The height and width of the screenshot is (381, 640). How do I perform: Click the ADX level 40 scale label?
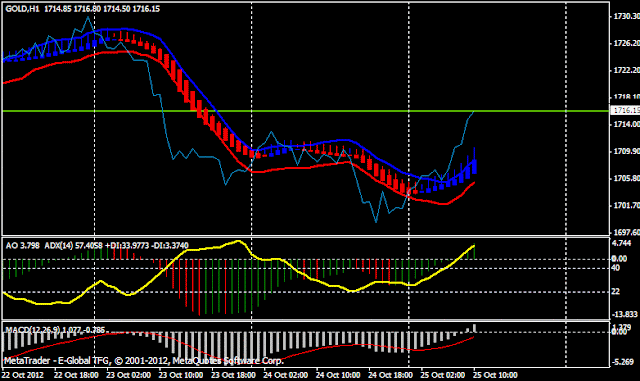pyautogui.click(x=616, y=268)
